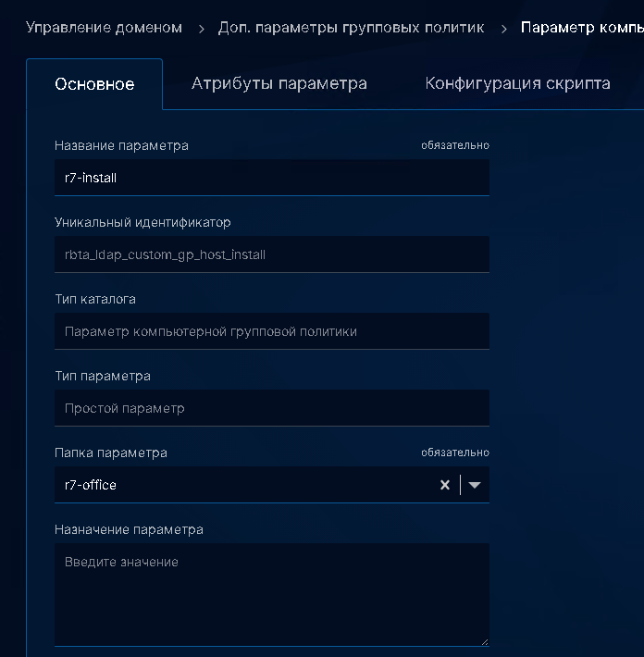Click the Папка параметра label
Viewport: 644px width, 657px height.
[111, 452]
